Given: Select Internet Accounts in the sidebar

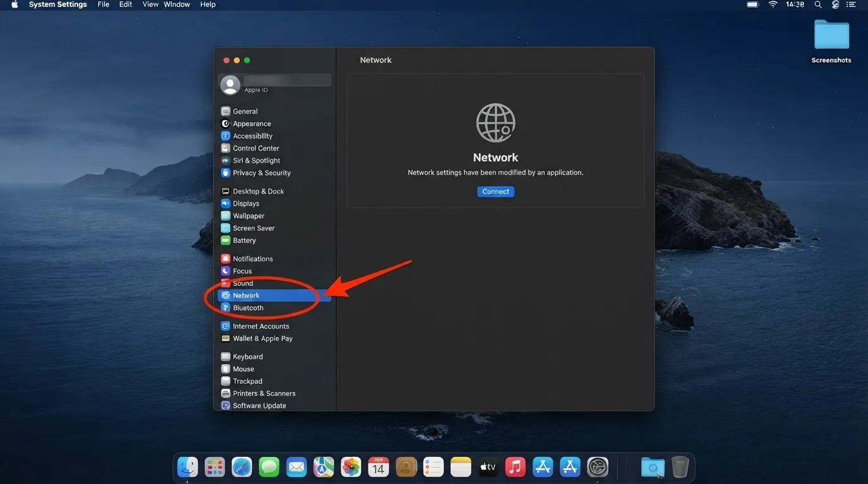Looking at the screenshot, I should (x=274, y=326).
